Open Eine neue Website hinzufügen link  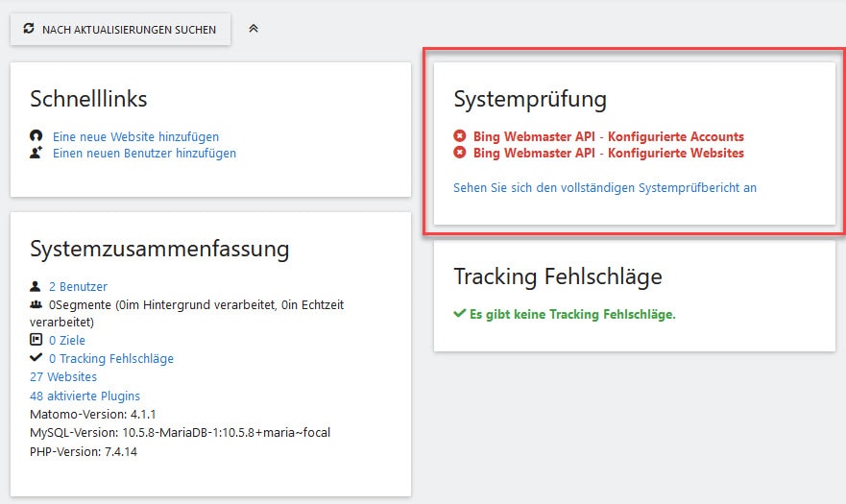click(x=135, y=136)
